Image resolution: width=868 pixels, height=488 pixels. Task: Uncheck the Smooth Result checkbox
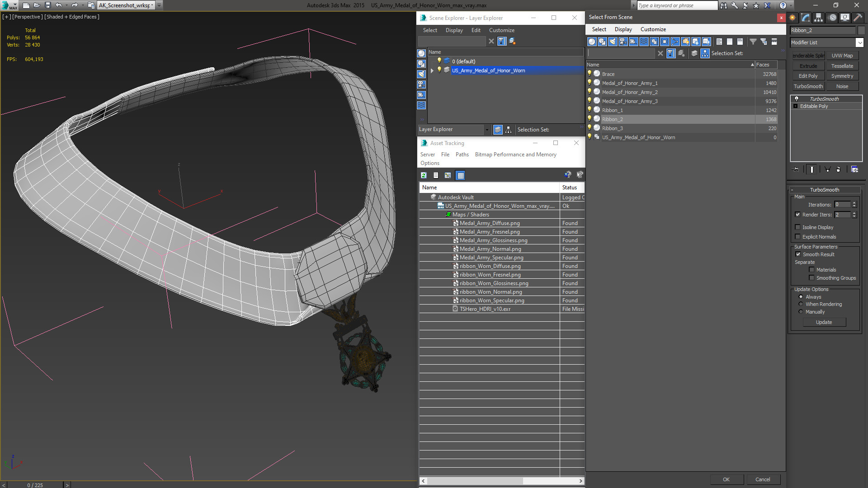(798, 254)
